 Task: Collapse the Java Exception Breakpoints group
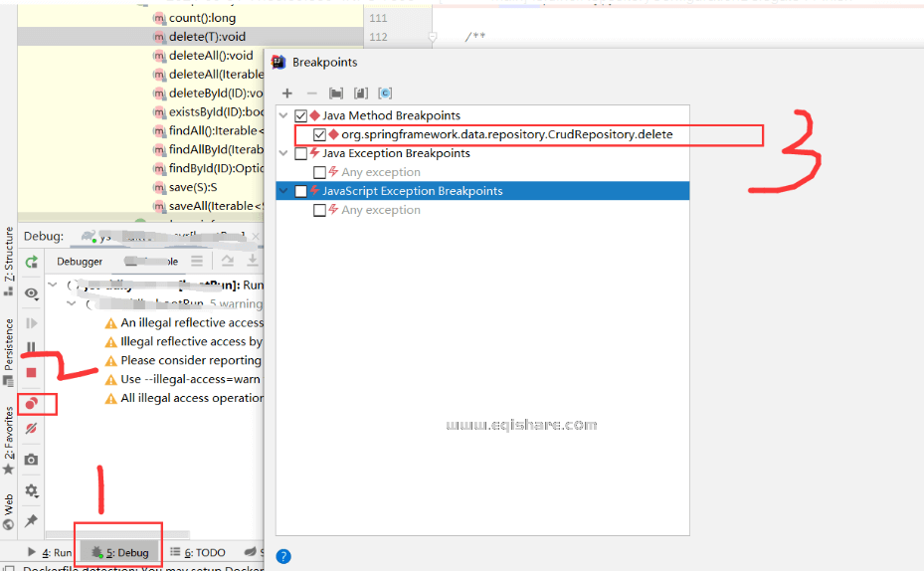(283, 153)
